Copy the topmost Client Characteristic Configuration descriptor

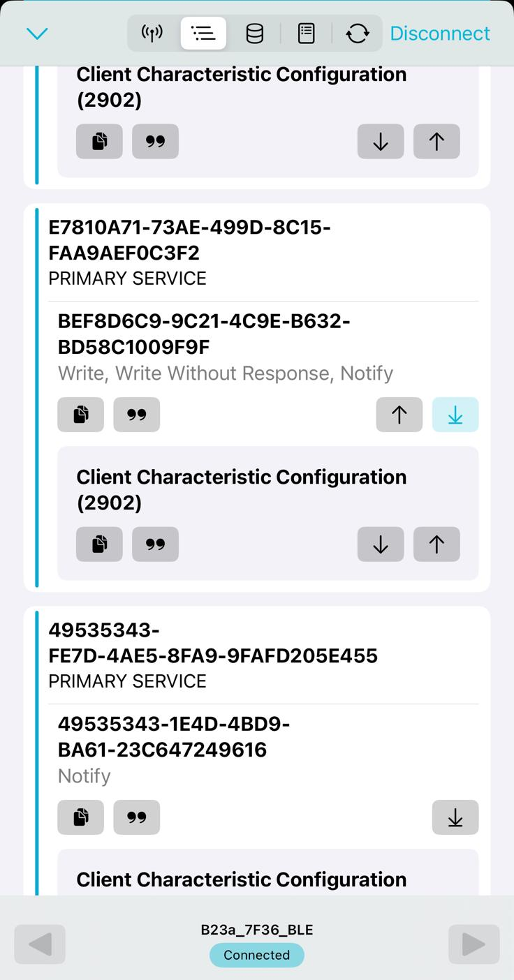click(100, 142)
